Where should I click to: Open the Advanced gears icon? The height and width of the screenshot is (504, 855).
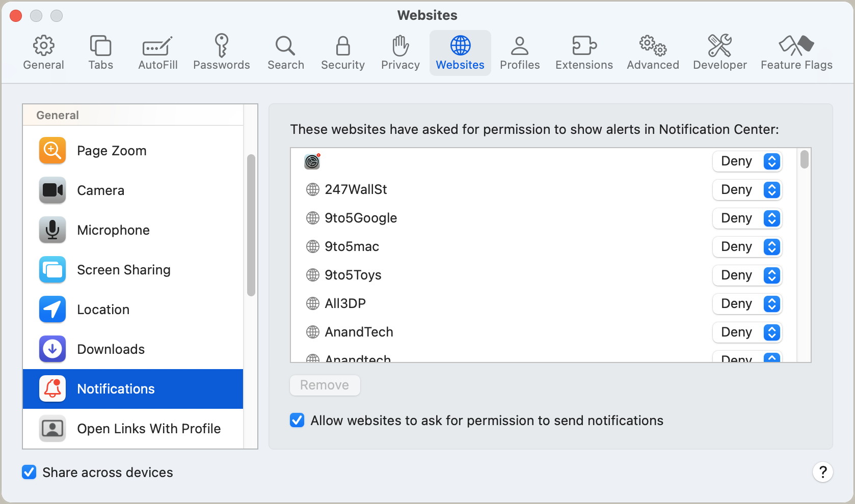[x=653, y=46]
